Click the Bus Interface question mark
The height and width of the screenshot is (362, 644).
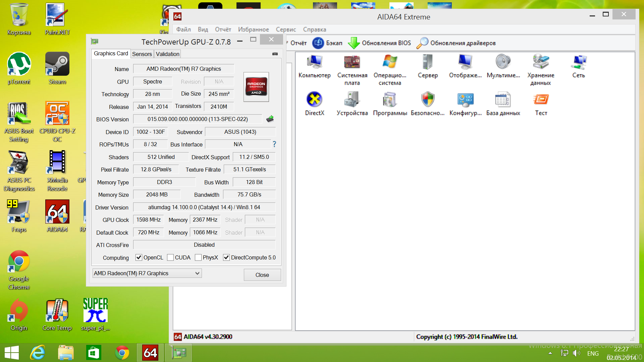pos(274,144)
